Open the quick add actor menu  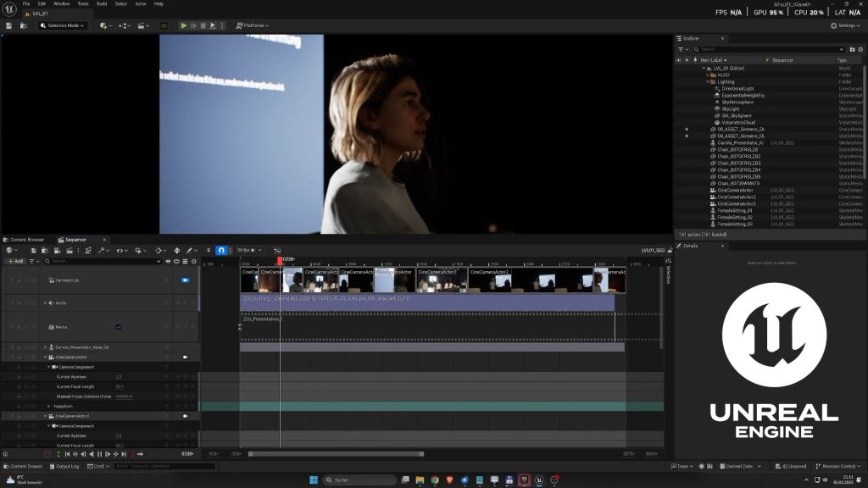[105, 25]
